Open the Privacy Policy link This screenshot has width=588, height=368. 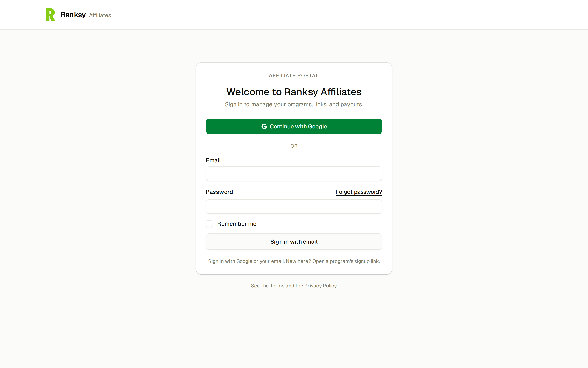pyautogui.click(x=320, y=286)
